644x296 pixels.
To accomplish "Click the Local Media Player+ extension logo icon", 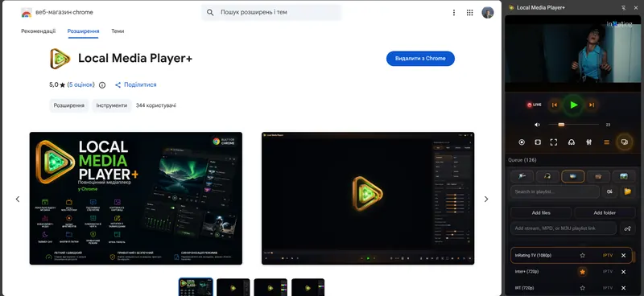I will (60, 59).
